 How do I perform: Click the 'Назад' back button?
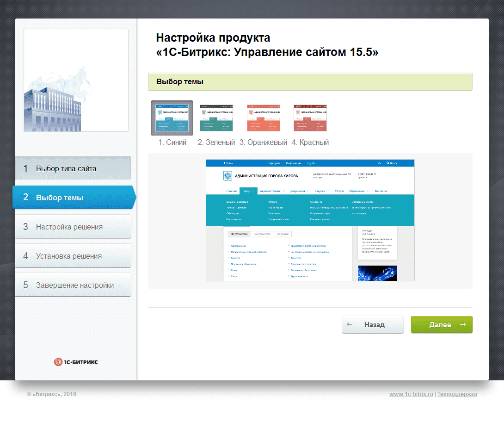coord(373,324)
